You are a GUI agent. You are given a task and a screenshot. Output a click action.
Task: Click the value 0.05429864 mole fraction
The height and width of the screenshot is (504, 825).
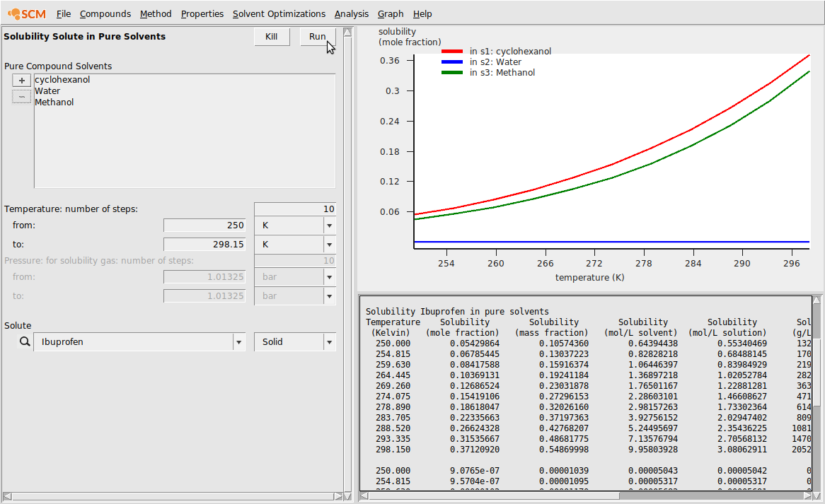coord(475,344)
